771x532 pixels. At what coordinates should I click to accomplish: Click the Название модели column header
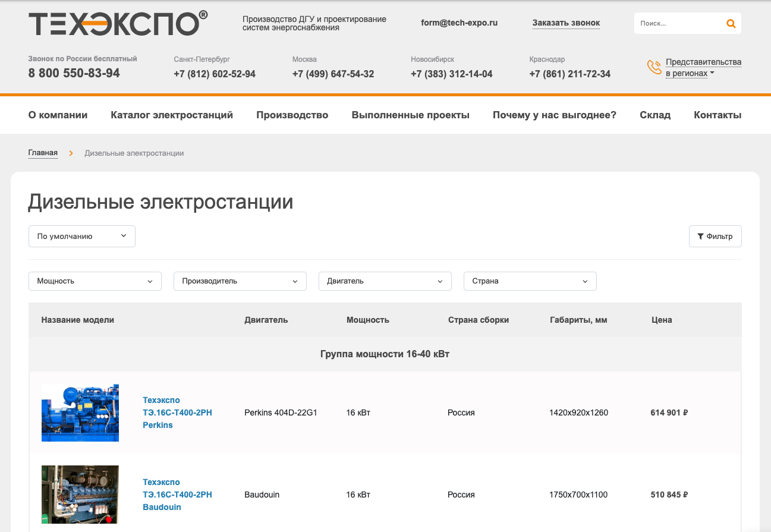(78, 320)
